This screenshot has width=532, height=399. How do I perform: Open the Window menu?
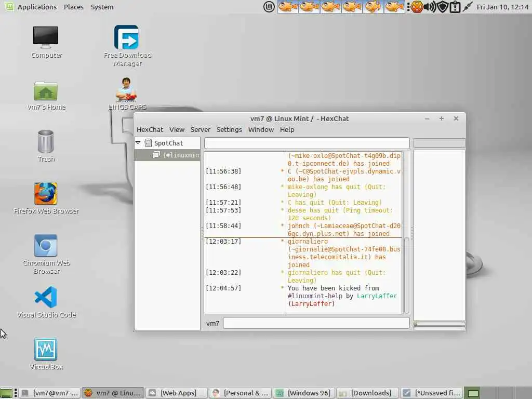tap(261, 129)
